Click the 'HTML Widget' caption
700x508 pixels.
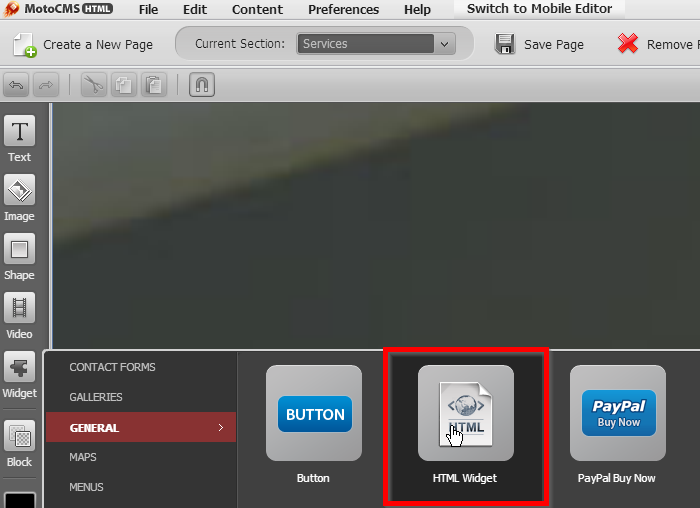point(465,478)
